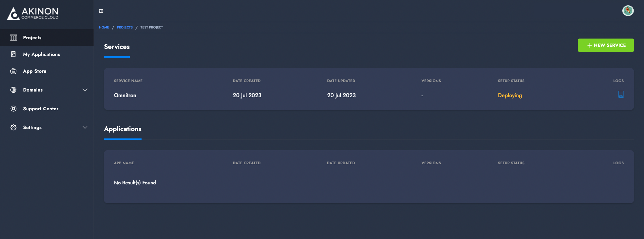Open the Omnitron service log file icon
The height and width of the screenshot is (239, 644).
[621, 95]
